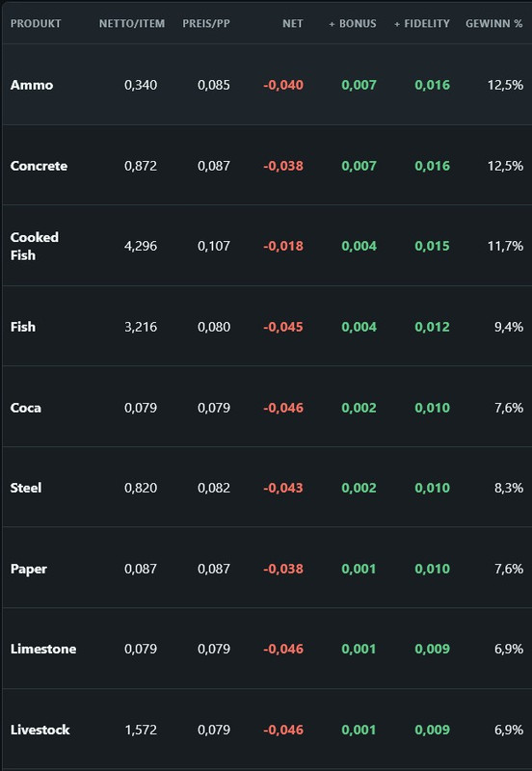The width and height of the screenshot is (532, 771).
Task: Select the Cooked Fish row
Action: (x=266, y=246)
